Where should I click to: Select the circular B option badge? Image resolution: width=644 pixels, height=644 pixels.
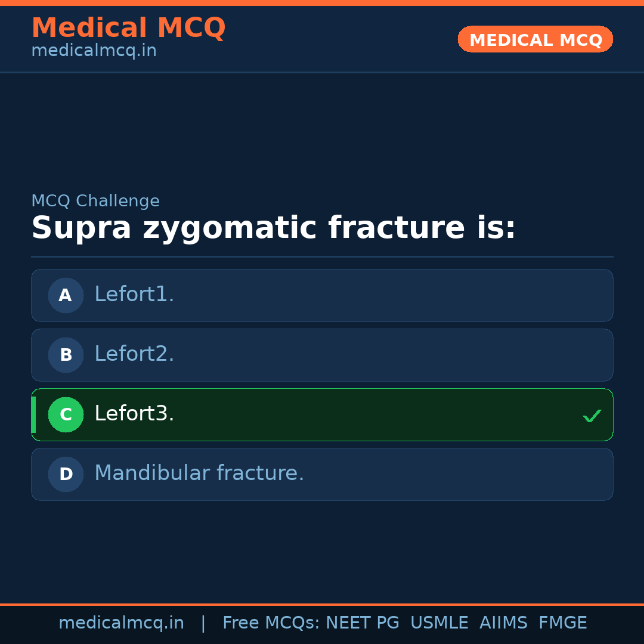[66, 355]
